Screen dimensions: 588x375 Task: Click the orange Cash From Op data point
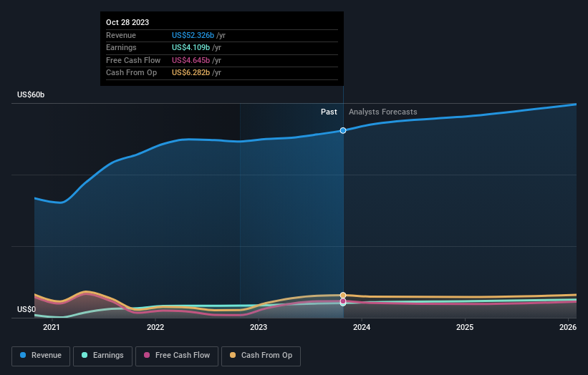tap(343, 295)
